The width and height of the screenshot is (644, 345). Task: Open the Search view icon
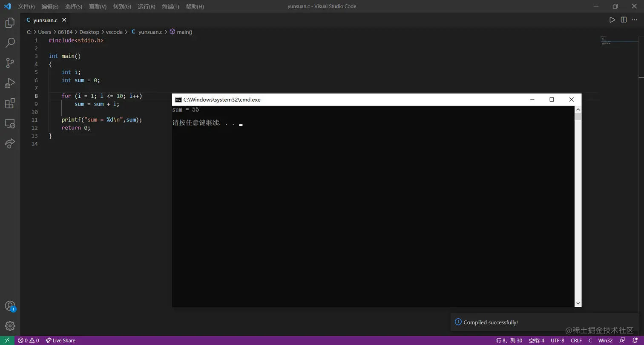[10, 43]
